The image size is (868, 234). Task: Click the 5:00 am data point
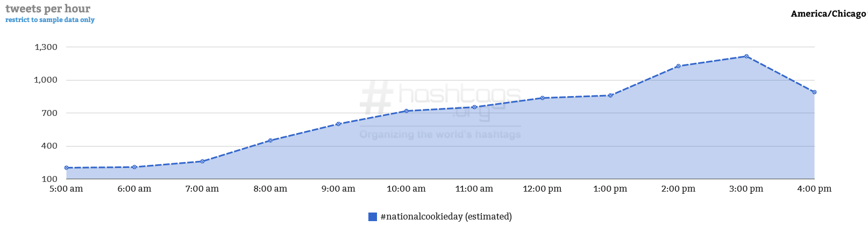point(66,168)
